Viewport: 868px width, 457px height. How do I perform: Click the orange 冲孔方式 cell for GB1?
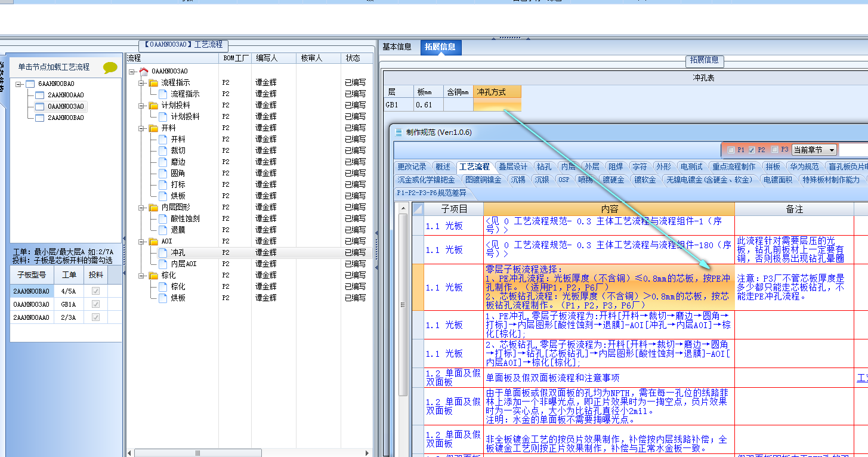click(x=497, y=105)
